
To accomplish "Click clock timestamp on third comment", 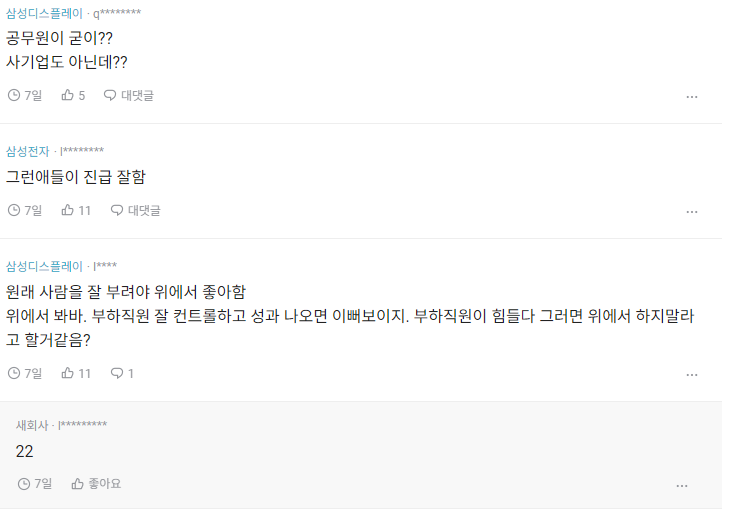I will coord(25,373).
